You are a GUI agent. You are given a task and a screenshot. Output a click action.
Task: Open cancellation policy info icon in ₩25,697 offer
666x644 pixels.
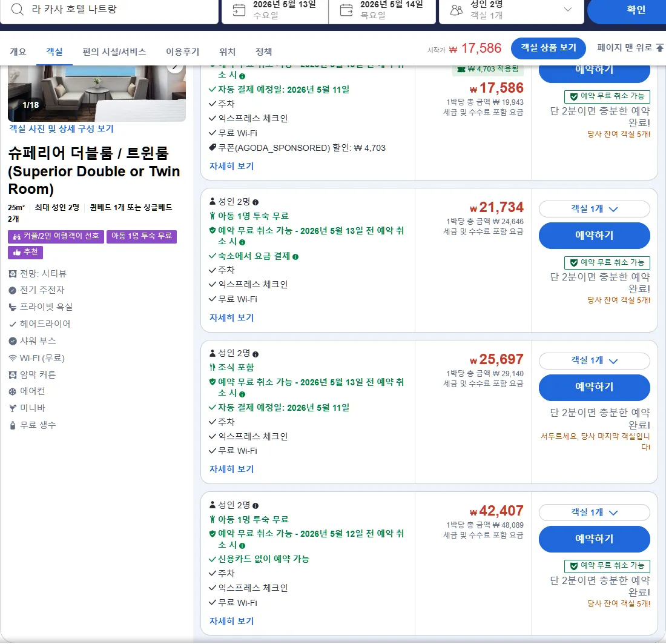pos(242,394)
